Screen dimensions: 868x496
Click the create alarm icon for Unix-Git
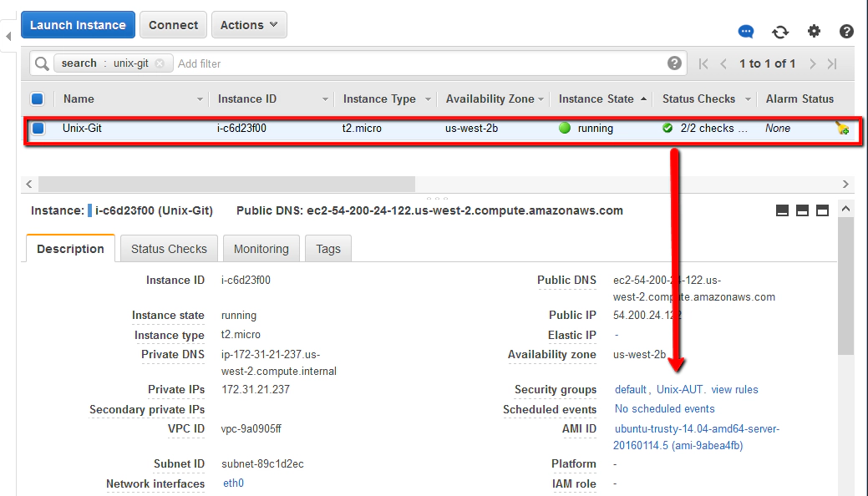tap(842, 129)
